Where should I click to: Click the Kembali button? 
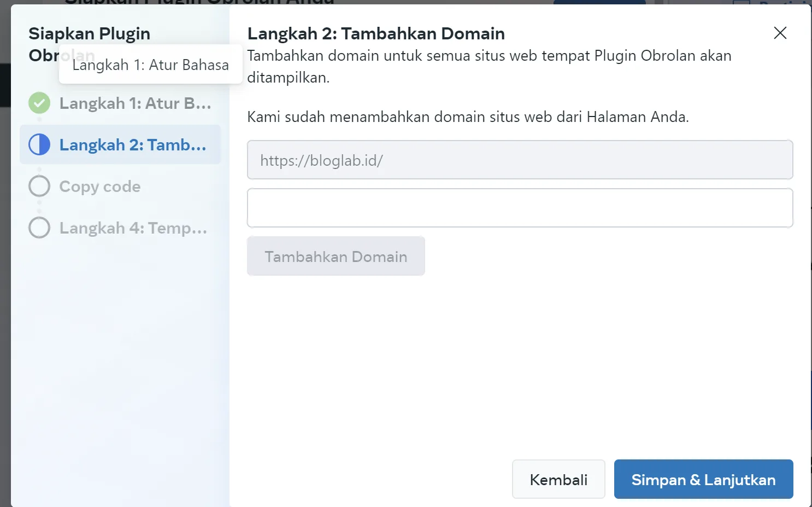click(x=558, y=479)
